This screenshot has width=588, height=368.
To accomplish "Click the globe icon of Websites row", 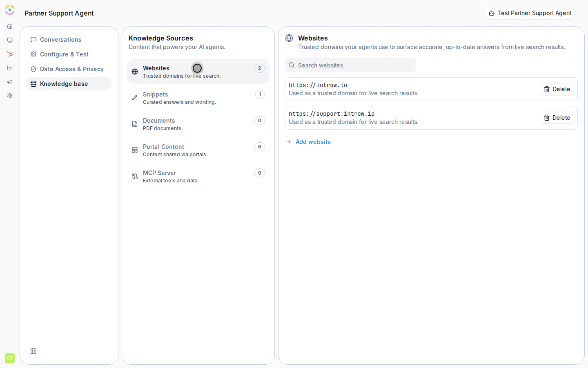I will click(135, 72).
